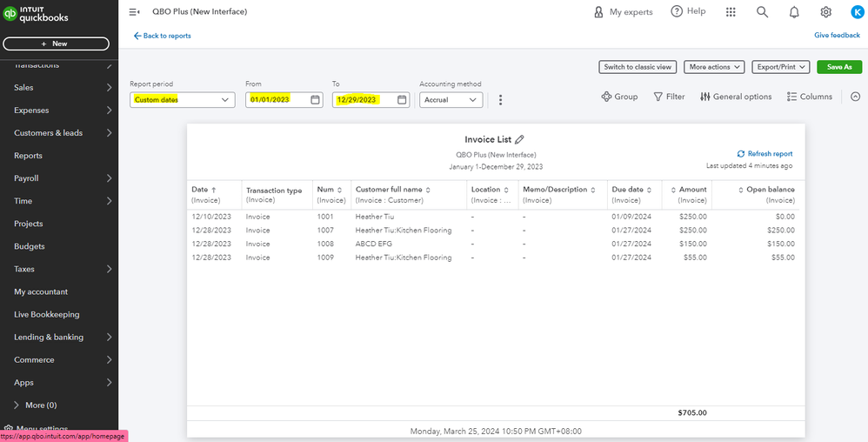This screenshot has width=868, height=442.
Task: Expand the More actions dropdown
Action: click(715, 67)
